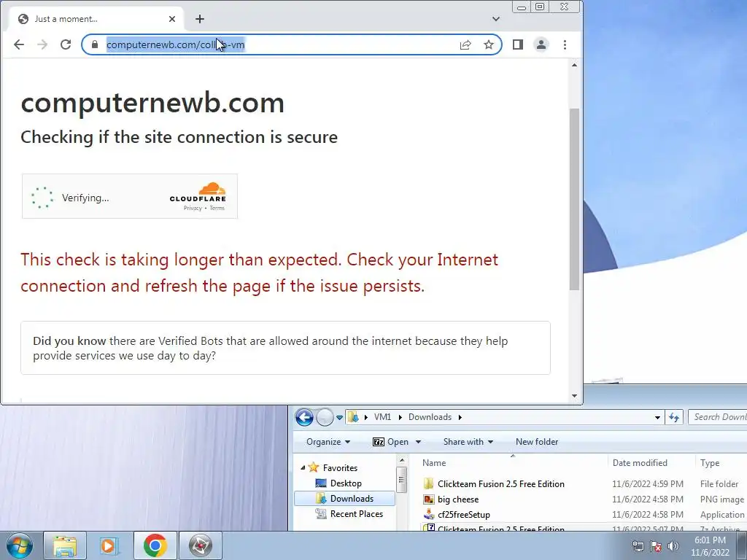This screenshot has height=560, width=747.
Task: Click Open with 7-Zip button
Action: point(391,442)
